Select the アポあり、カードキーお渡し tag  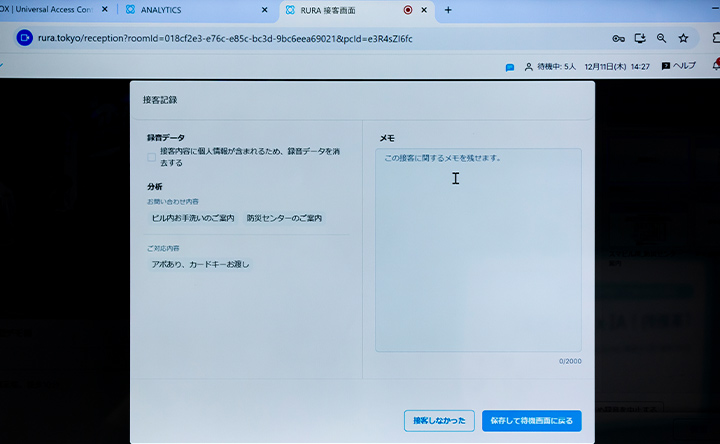click(x=200, y=265)
